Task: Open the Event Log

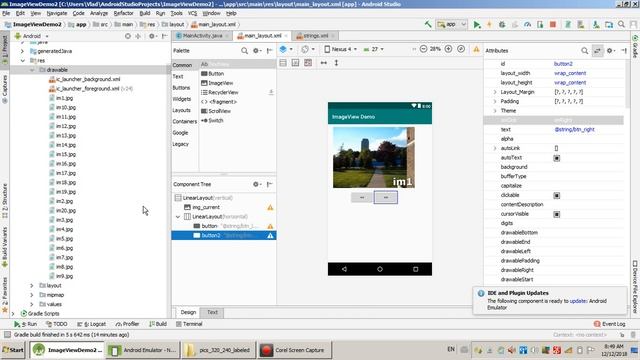Action: pos(609,324)
